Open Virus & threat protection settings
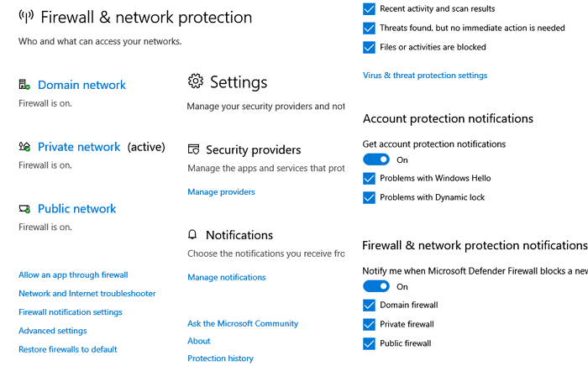 point(425,76)
